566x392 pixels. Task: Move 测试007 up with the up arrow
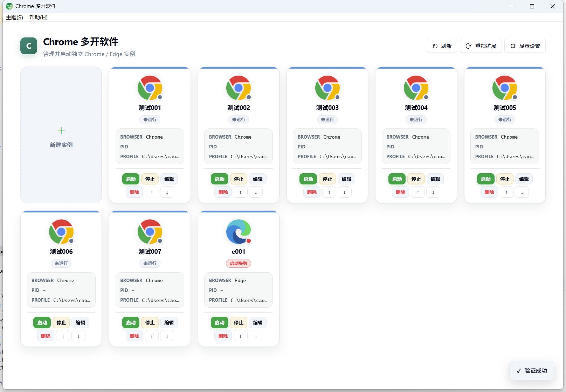click(152, 336)
